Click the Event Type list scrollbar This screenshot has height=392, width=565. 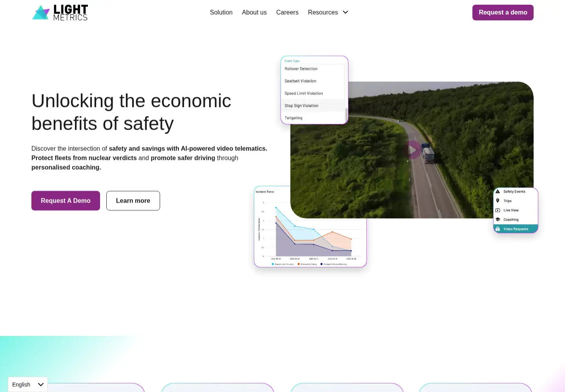[346, 115]
